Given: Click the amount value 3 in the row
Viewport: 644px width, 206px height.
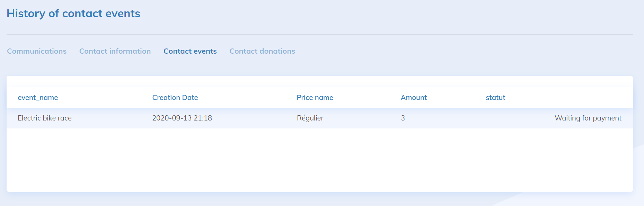Looking at the screenshot, I should [x=403, y=118].
